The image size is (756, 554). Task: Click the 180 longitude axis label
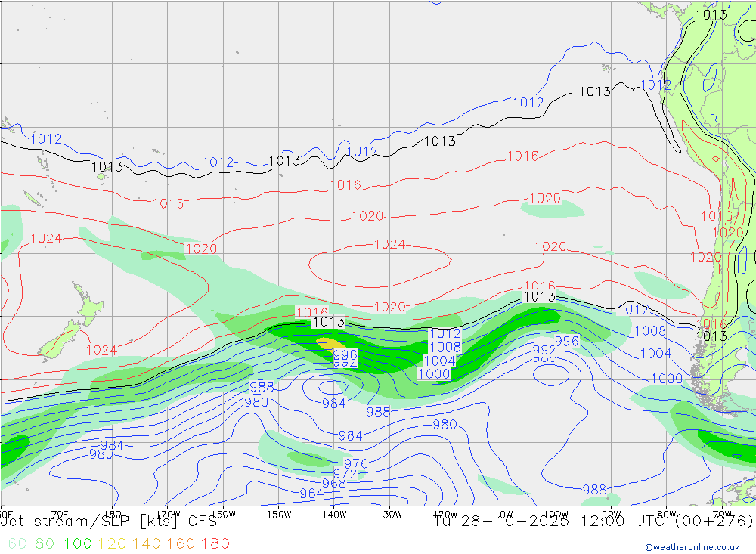(113, 515)
